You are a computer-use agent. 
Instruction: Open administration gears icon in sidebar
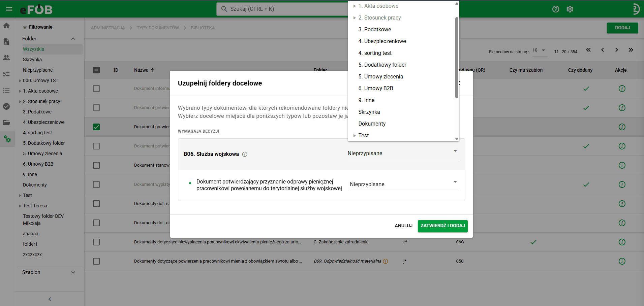[7, 139]
